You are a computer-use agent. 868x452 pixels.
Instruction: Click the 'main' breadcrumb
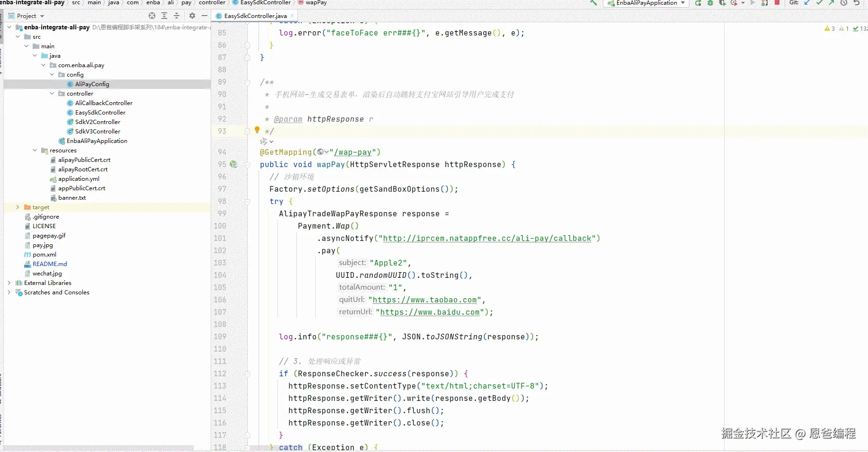point(94,3)
